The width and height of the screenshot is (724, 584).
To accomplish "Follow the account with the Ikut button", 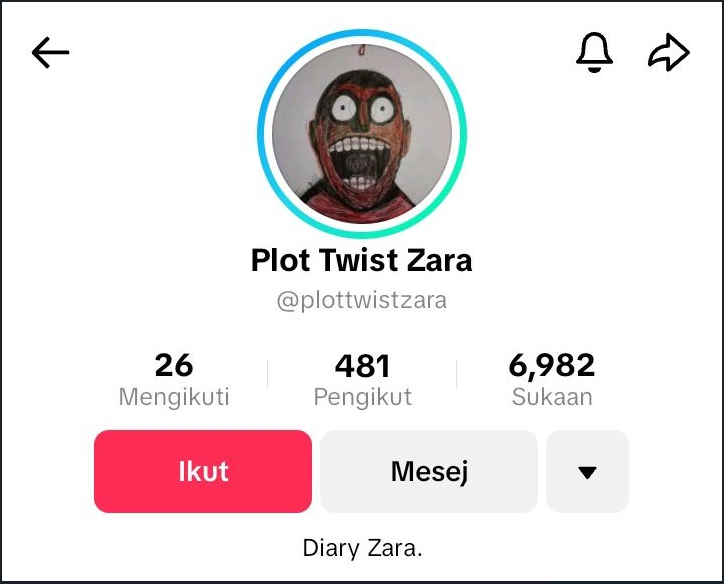I will point(203,471).
